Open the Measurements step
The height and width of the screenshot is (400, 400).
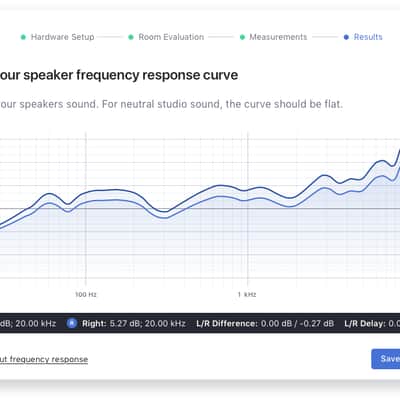point(278,37)
